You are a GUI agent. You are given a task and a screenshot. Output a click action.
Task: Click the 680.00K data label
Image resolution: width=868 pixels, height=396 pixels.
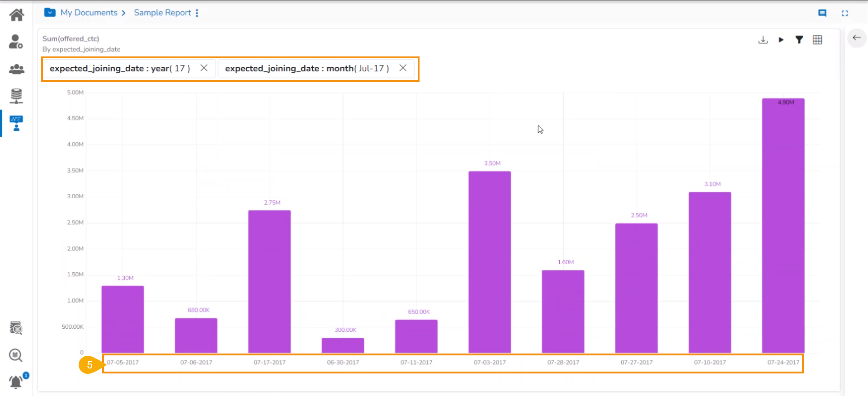coord(199,310)
